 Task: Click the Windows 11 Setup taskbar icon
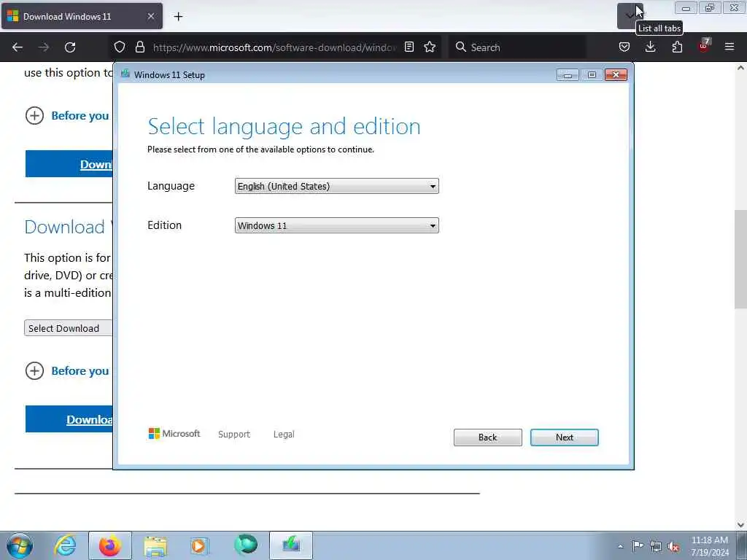coord(290,545)
